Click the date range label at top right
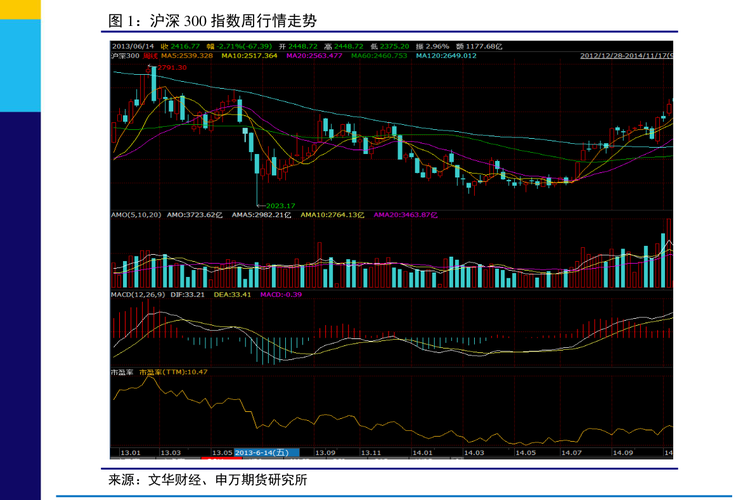 (625, 56)
